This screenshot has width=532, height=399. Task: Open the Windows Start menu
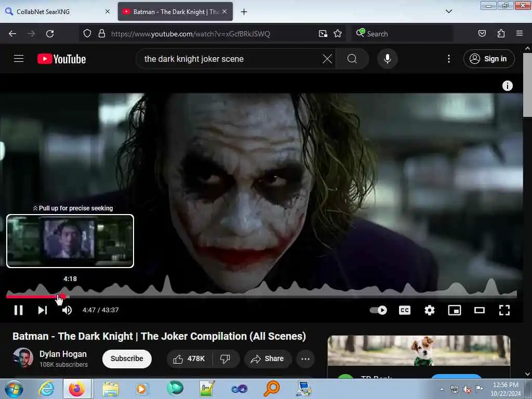click(x=14, y=389)
